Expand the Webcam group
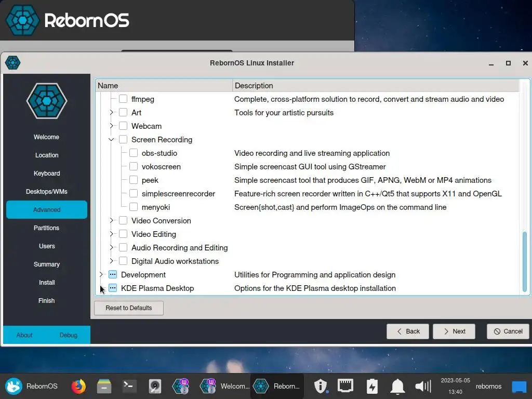532x399 pixels. (x=111, y=126)
